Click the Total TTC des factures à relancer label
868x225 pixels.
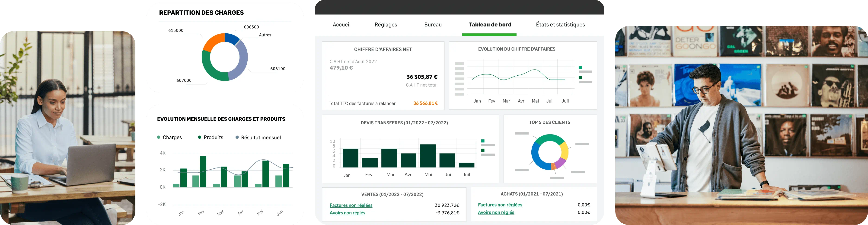pos(362,103)
